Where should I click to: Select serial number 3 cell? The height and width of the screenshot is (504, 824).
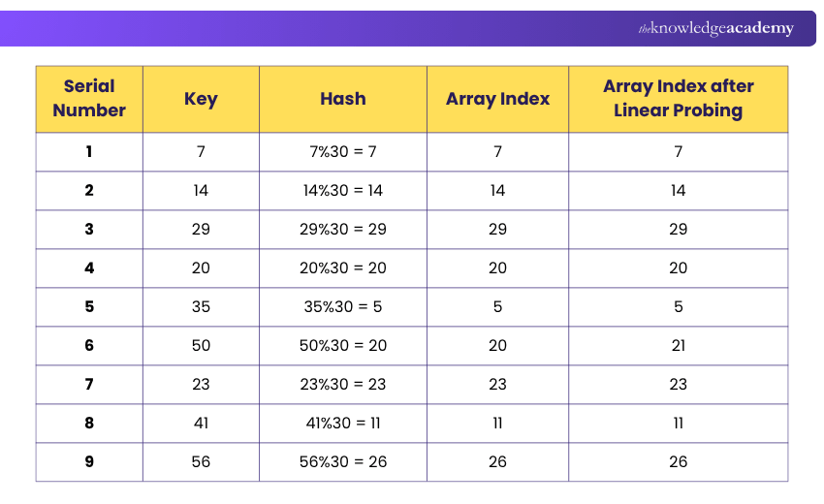click(89, 229)
